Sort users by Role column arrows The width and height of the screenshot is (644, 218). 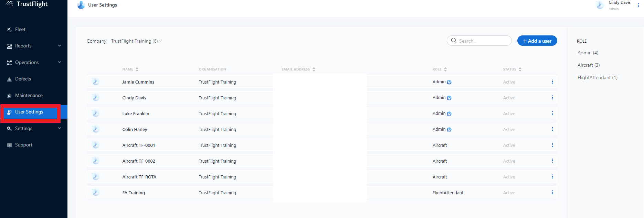click(445, 69)
